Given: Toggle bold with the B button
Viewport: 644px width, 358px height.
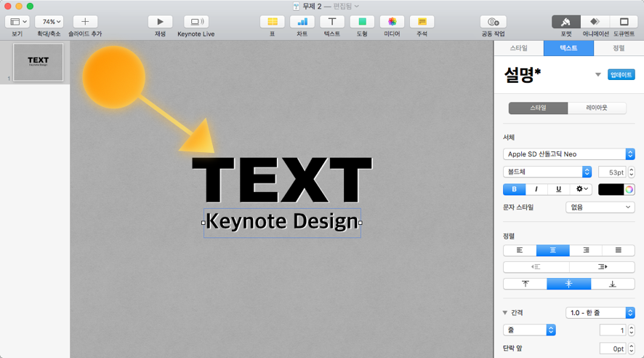Looking at the screenshot, I should click(514, 188).
